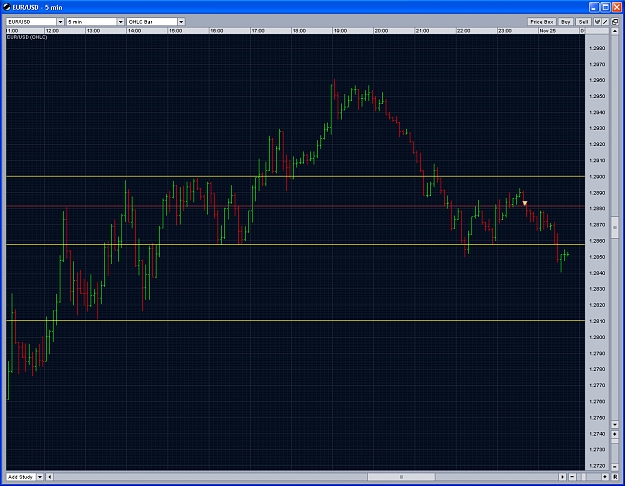Click the EUR/USD (OHLC) chart label
Viewport: 625px width, 486px height.
pyautogui.click(x=27, y=37)
